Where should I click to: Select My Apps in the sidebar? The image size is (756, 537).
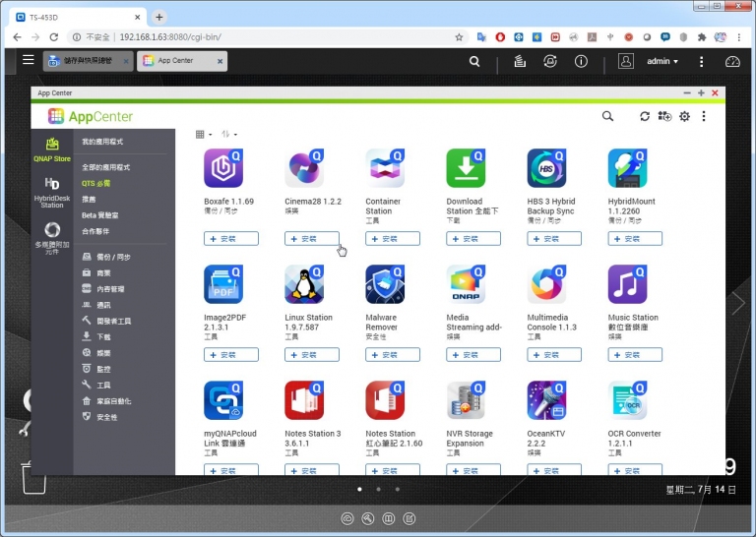click(102, 142)
